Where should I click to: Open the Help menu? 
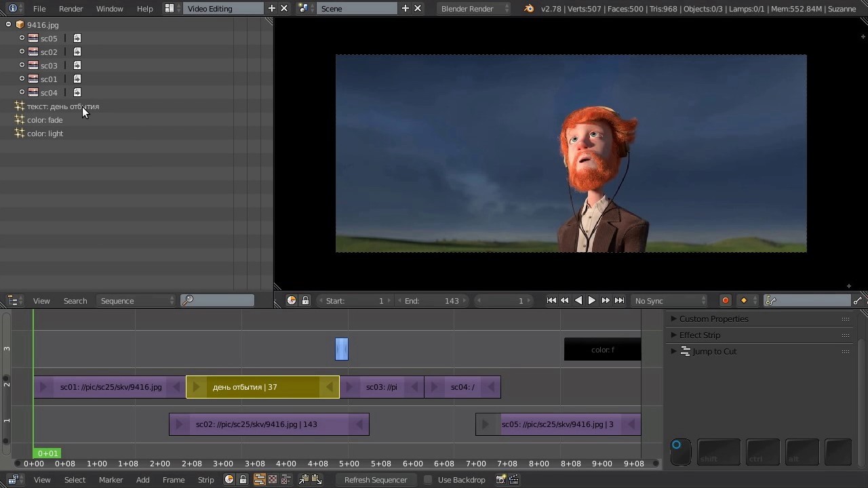coord(144,9)
